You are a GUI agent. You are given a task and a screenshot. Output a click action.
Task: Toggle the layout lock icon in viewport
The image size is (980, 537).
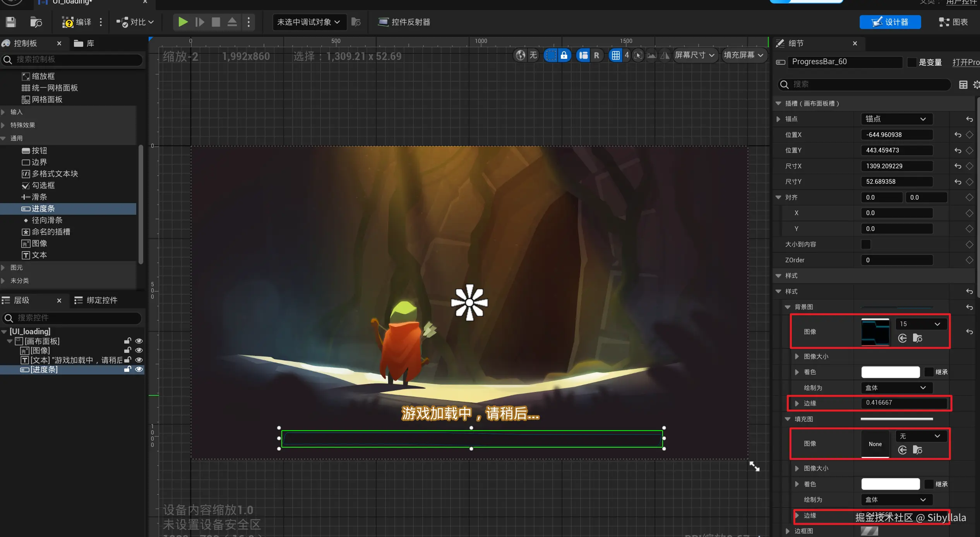pyautogui.click(x=564, y=55)
